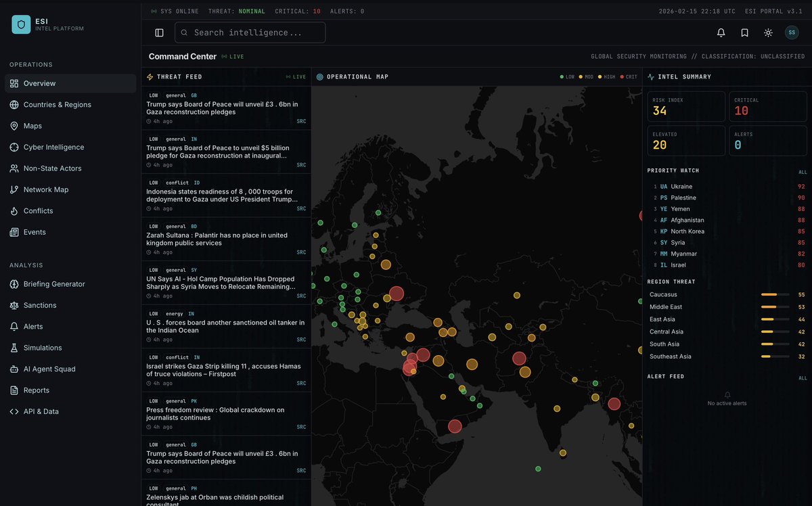Select Myanmar in Priority Watch list
The width and height of the screenshot is (812, 506).
coord(727,254)
